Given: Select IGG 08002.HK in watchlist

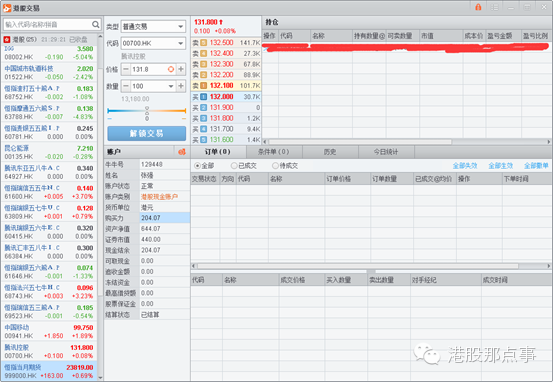Looking at the screenshot, I should click(49, 53).
